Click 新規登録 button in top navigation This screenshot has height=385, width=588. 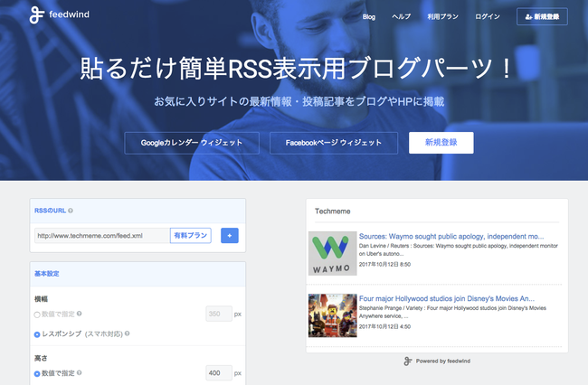click(x=542, y=17)
